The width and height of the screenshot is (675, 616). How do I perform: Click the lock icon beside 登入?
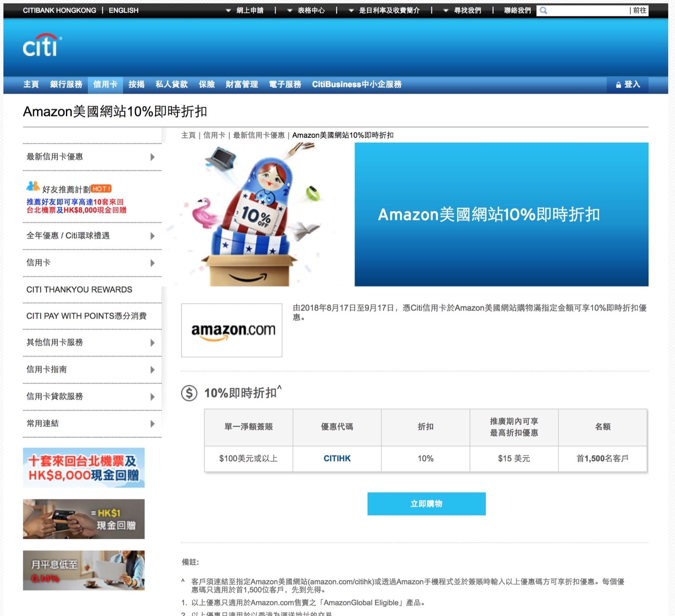(x=618, y=84)
